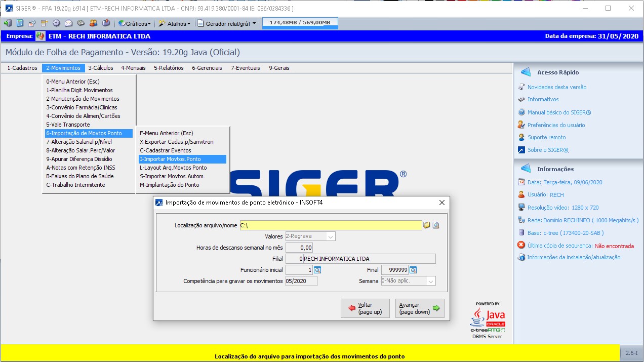This screenshot has width=644, height=362.
Task: Collapse the Acesso Rápido panel arrow
Action: click(526, 72)
